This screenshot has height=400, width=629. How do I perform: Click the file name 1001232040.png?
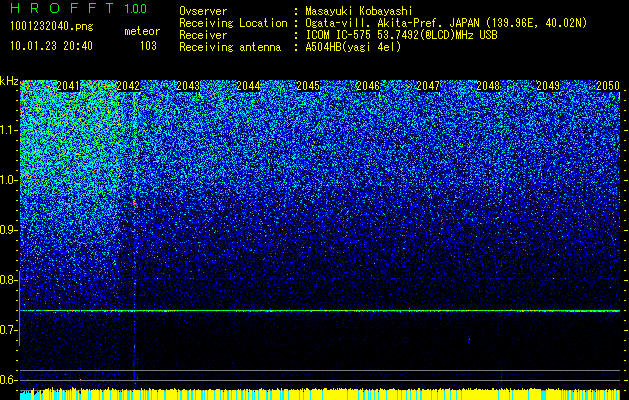click(x=52, y=27)
